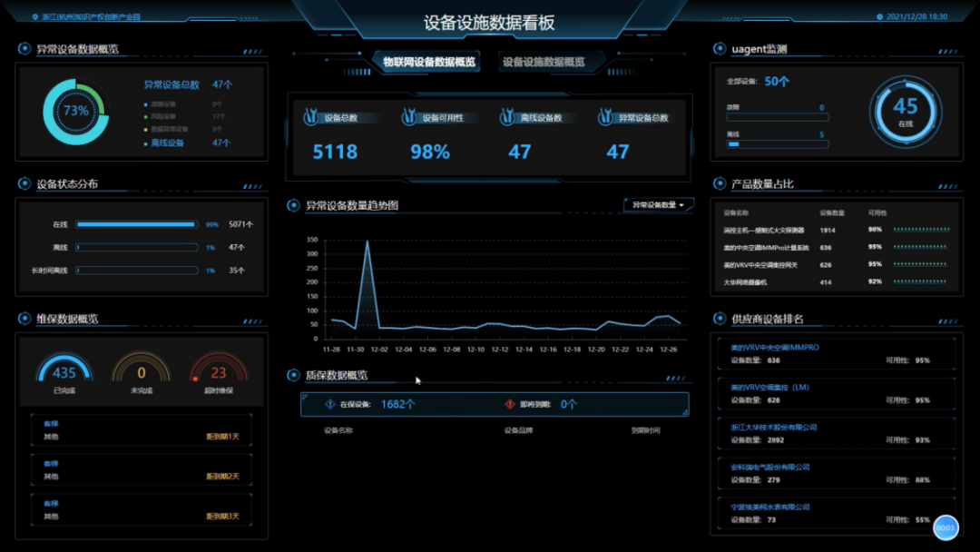
Task: Click the wrench icon beside 离线设备数
Action: coord(506,117)
